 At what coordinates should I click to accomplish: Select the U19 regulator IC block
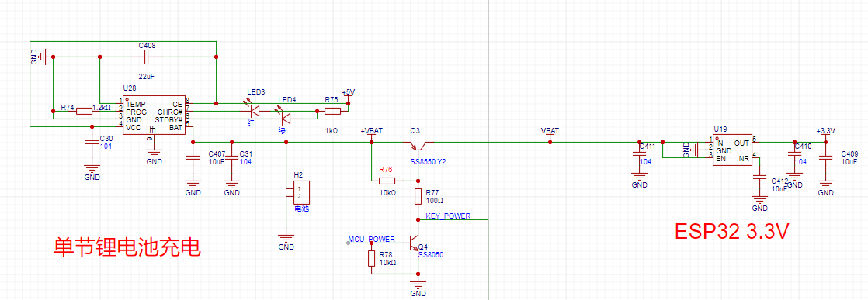[731, 150]
